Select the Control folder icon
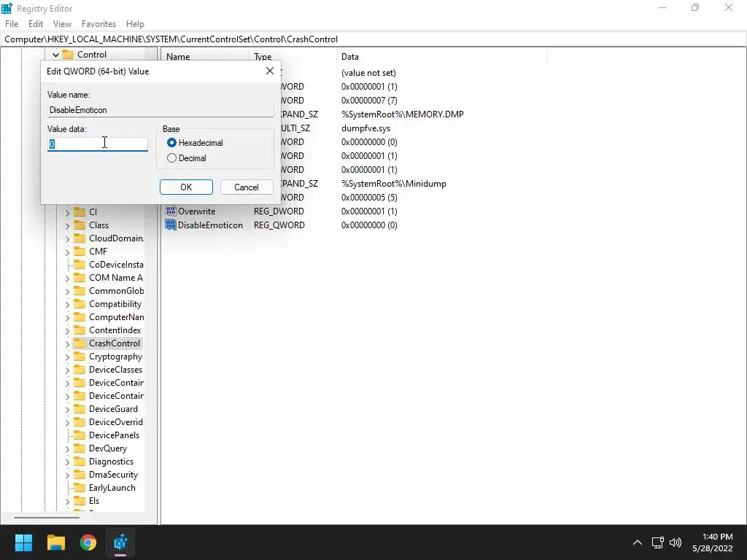 coord(68,54)
